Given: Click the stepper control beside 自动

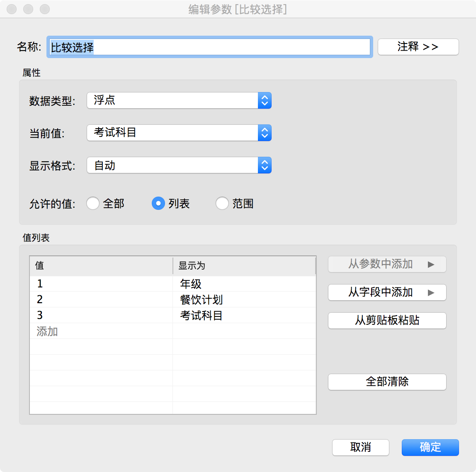Looking at the screenshot, I should [265, 165].
